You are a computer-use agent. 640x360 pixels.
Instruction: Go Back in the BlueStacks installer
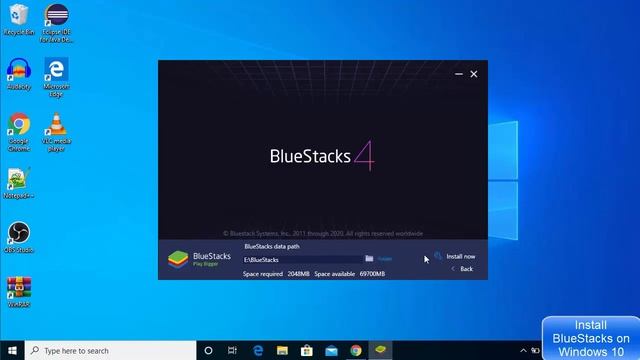[466, 269]
